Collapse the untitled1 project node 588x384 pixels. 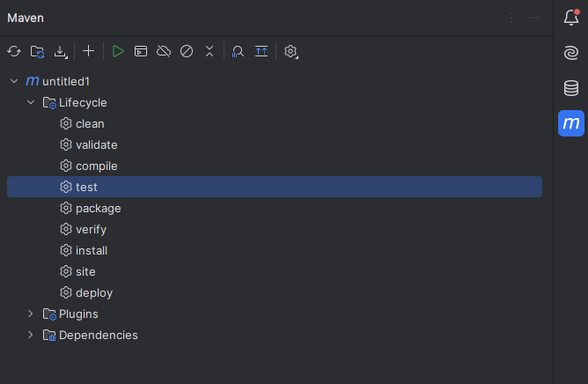tap(14, 81)
